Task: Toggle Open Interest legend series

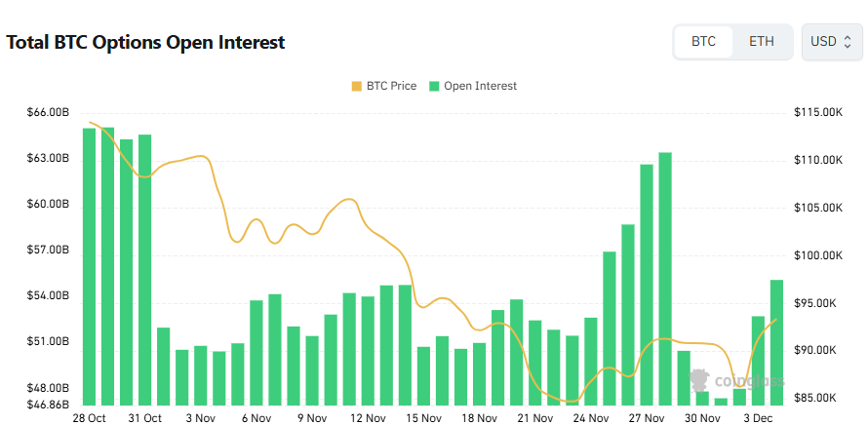Action: click(480, 86)
